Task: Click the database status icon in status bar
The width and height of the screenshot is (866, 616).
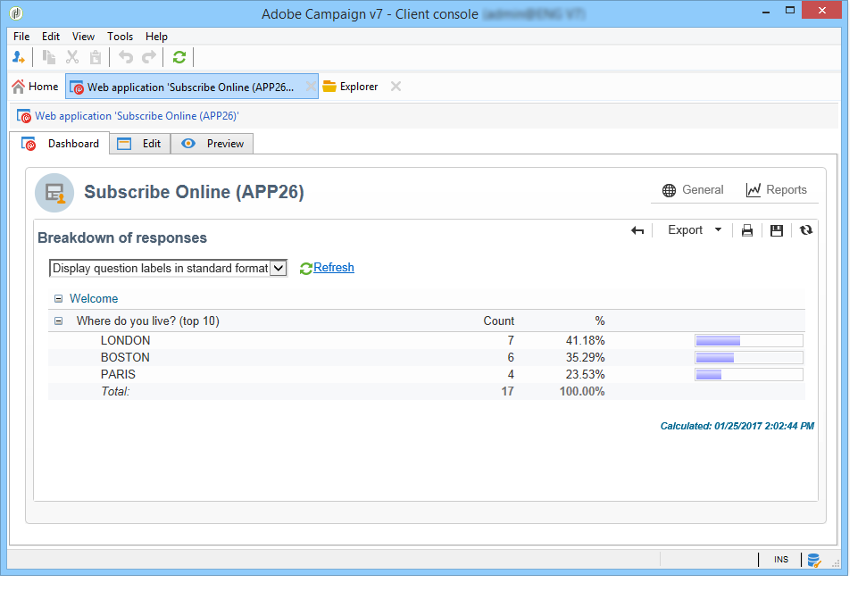Action: pos(814,560)
